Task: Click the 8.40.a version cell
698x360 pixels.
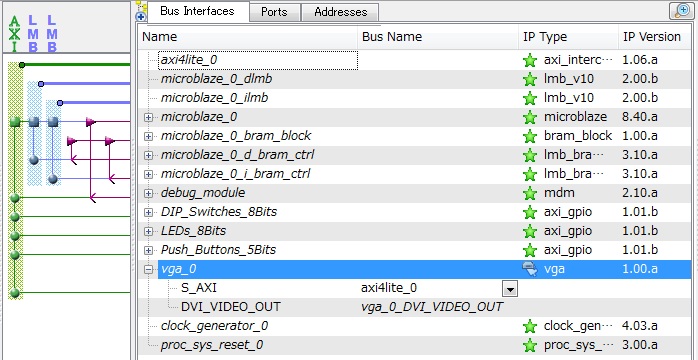Action: pyautogui.click(x=640, y=117)
